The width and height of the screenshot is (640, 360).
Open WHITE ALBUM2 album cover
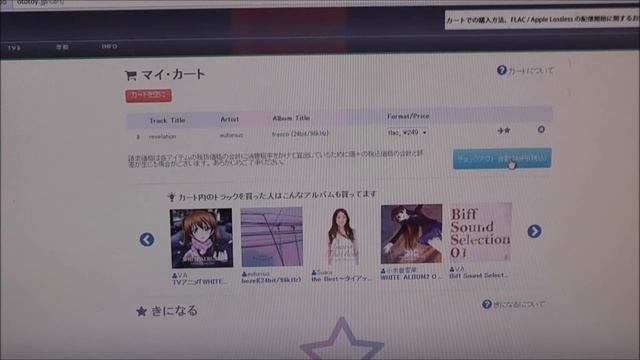[411, 234]
